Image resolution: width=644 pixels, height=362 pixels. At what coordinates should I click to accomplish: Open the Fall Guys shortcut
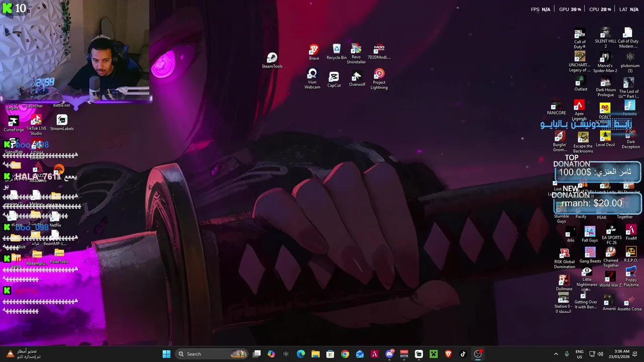tap(590, 234)
